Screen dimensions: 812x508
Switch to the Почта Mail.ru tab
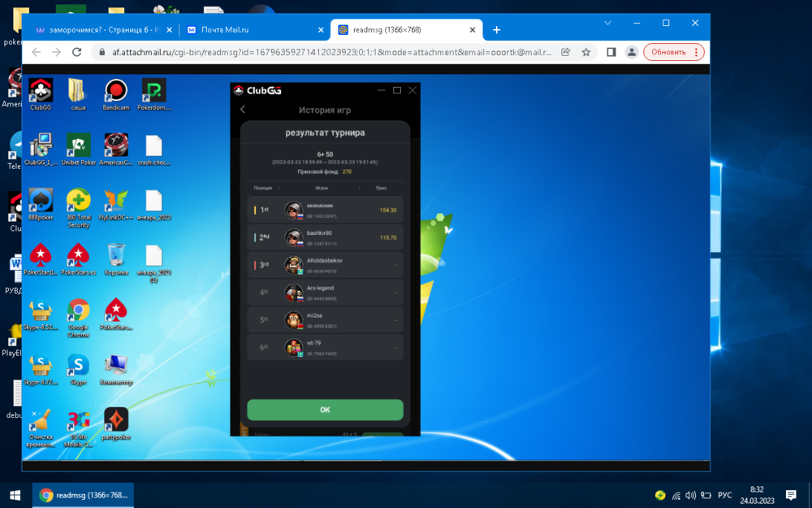pos(252,30)
